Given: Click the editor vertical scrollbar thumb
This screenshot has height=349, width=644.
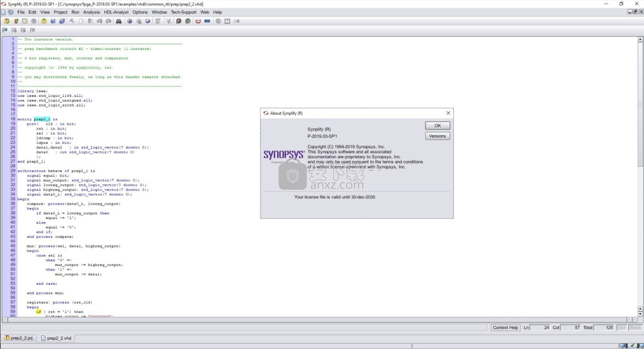Looking at the screenshot, I should [x=640, y=105].
